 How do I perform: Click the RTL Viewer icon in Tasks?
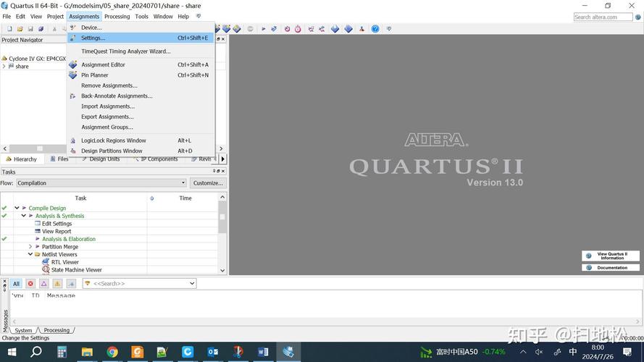[46, 262]
